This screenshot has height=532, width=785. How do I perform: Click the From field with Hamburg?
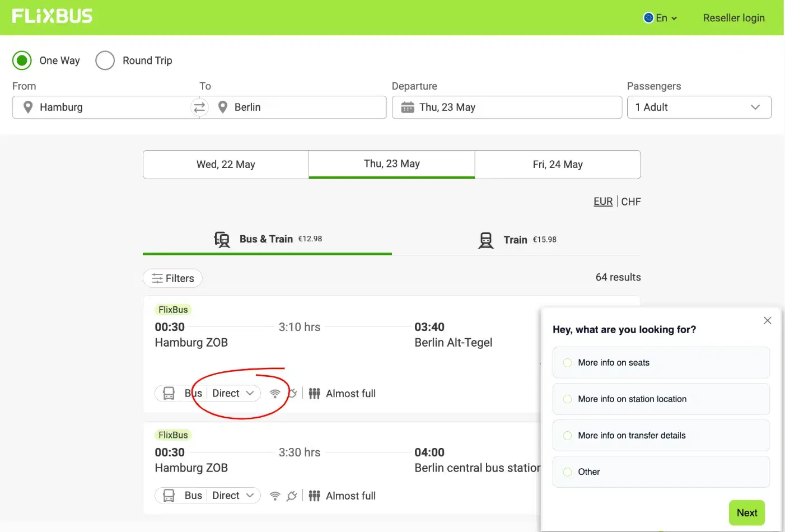click(x=106, y=107)
